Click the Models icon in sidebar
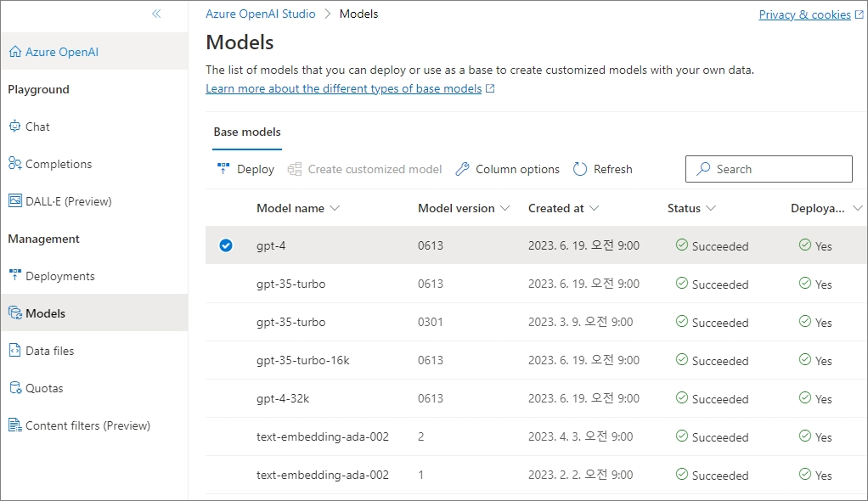This screenshot has height=501, width=868. click(15, 312)
